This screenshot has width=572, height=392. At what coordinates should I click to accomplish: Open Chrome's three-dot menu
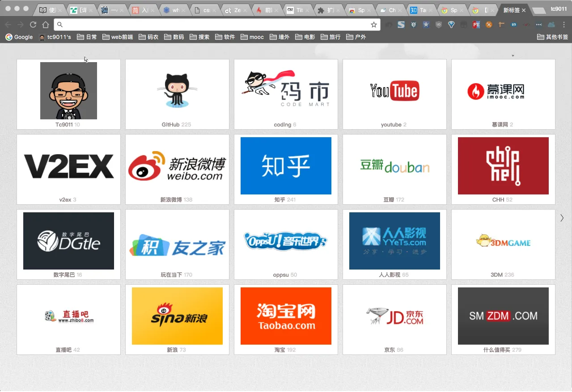click(564, 25)
